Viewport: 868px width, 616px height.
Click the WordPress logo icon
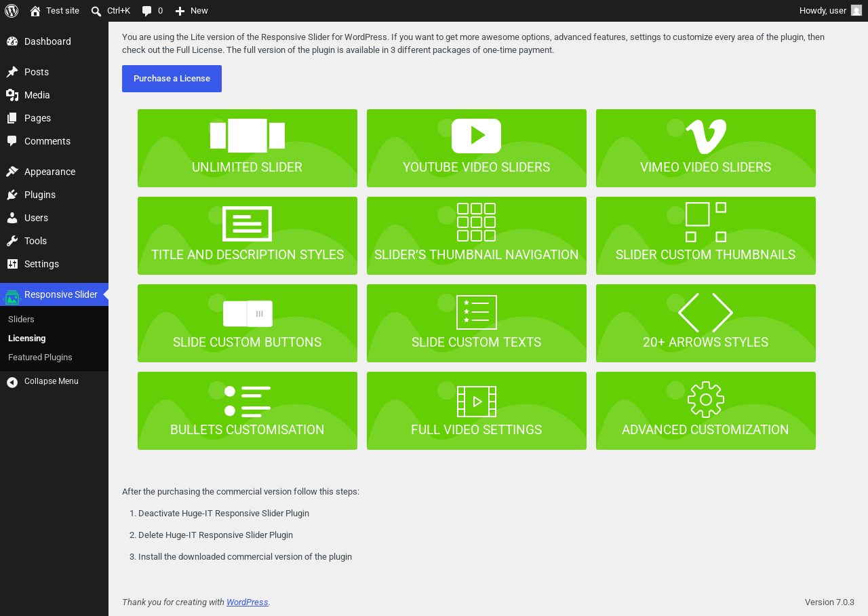[x=12, y=11]
